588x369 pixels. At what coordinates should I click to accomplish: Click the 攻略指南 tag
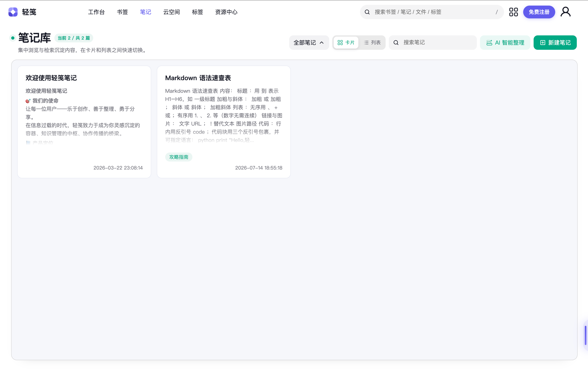179,157
